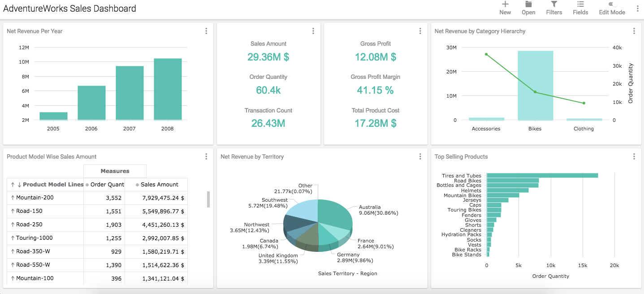Click the France 2.64M(9.01%) pie label
644x294 pixels.
coord(376,243)
